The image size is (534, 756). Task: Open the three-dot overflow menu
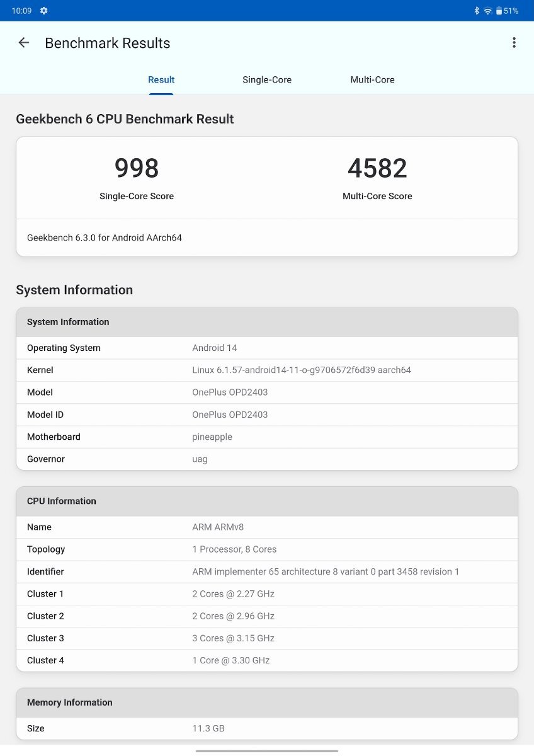pos(514,43)
